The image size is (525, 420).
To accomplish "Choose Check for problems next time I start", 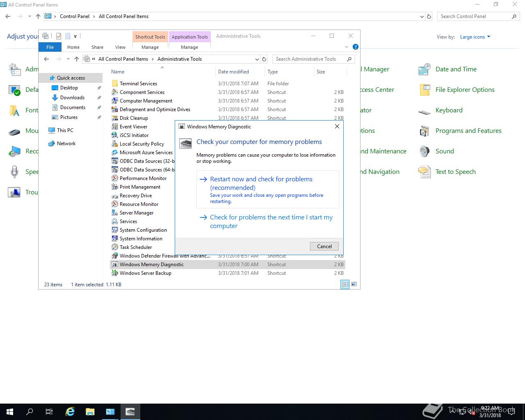I will pyautogui.click(x=268, y=221).
